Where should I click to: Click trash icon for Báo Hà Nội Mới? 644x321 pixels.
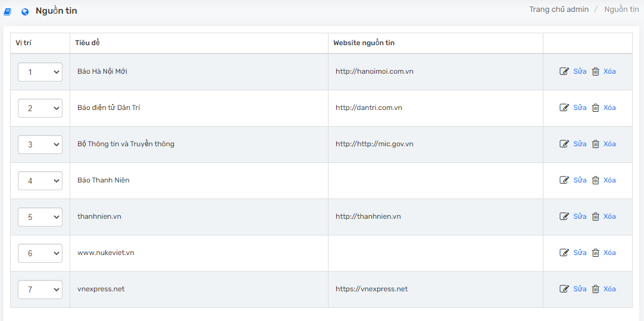[x=595, y=71]
